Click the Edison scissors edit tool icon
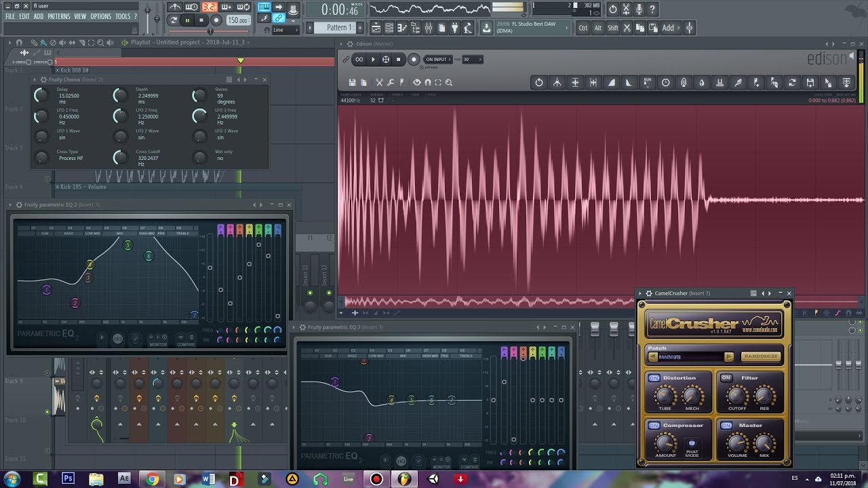868x488 pixels. pyautogui.click(x=379, y=83)
